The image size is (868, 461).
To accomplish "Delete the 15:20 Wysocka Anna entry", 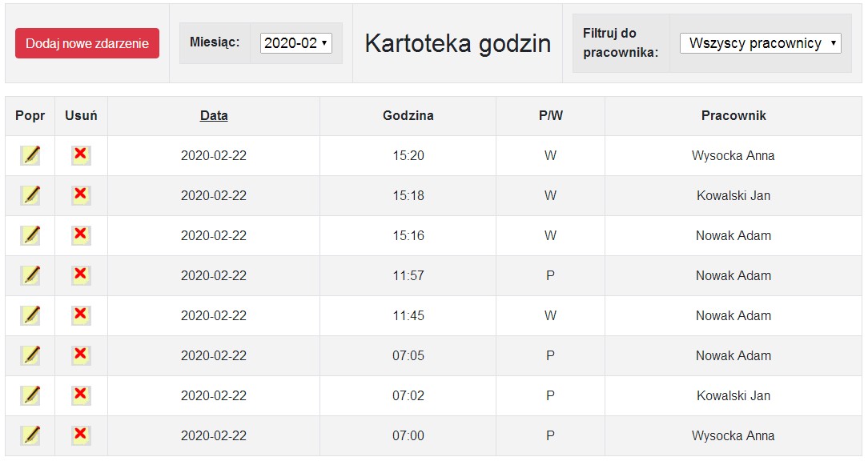I will click(80, 155).
